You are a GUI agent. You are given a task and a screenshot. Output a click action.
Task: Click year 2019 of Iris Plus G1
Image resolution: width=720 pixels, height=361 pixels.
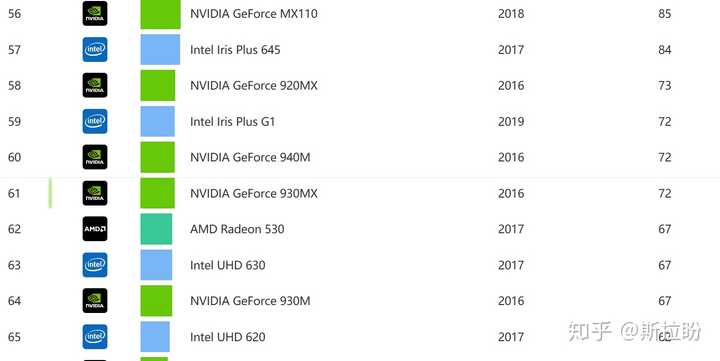pyautogui.click(x=511, y=122)
